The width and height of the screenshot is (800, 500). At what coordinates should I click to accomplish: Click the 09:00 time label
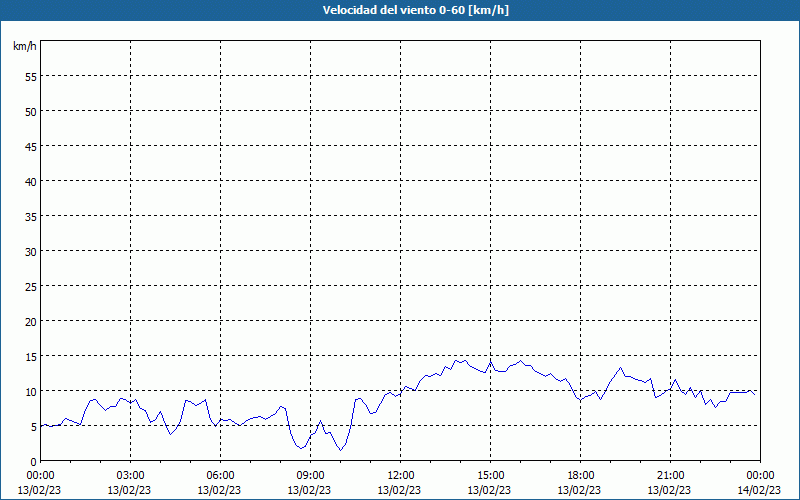point(310,476)
